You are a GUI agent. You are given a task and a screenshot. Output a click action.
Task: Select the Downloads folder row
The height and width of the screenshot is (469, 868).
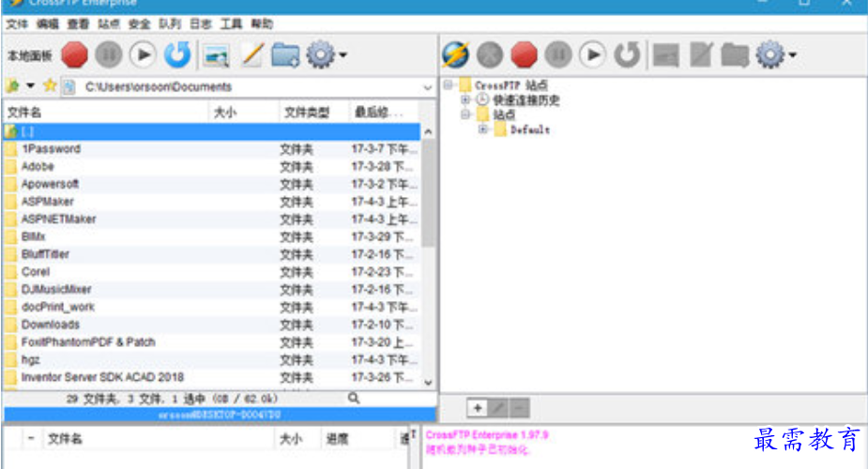(x=212, y=325)
